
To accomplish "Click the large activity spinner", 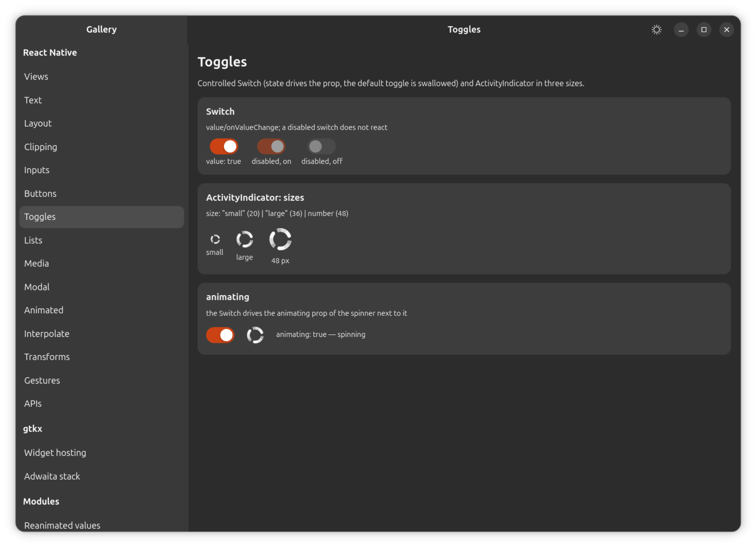I will (x=244, y=239).
